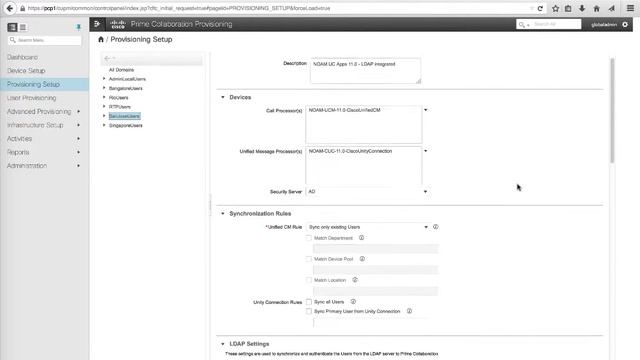Click the Cisco logo in header

118,24
